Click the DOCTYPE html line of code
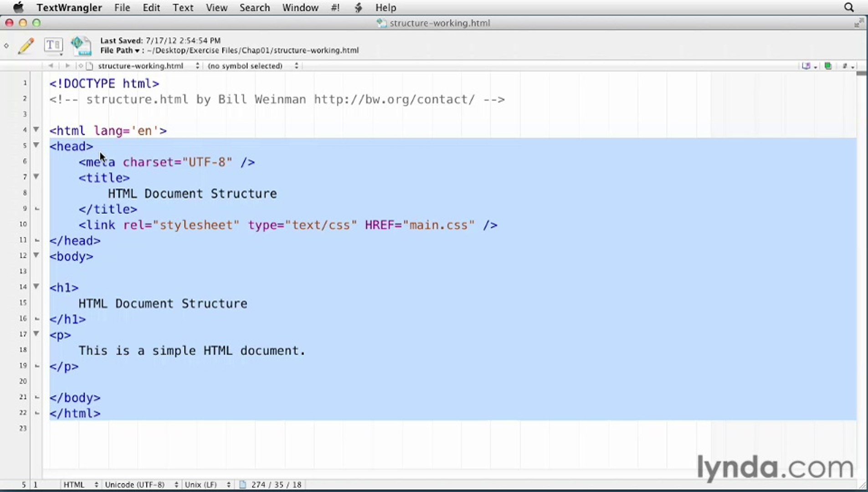868x492 pixels. (x=104, y=84)
